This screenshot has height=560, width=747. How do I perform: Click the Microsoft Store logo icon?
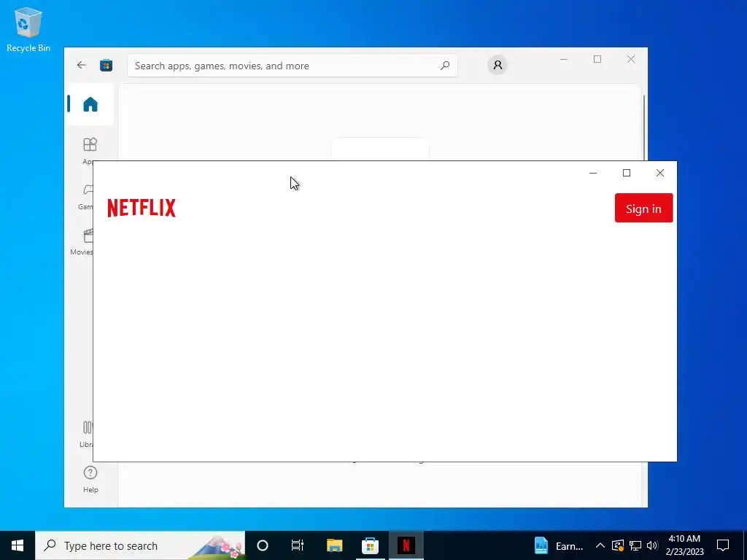click(x=107, y=65)
